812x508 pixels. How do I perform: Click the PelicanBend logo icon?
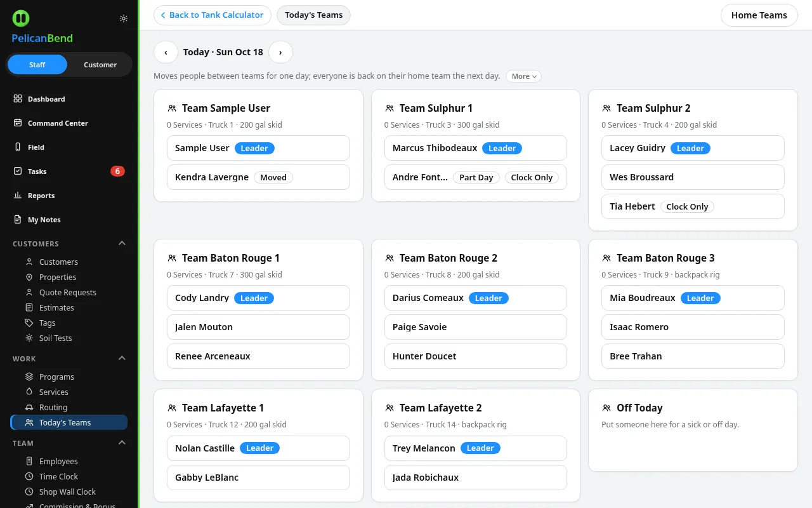coord(21,18)
